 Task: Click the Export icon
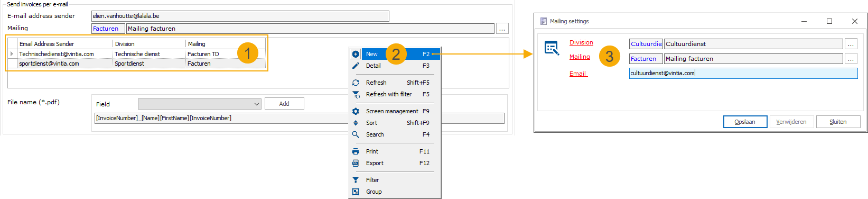point(356,163)
